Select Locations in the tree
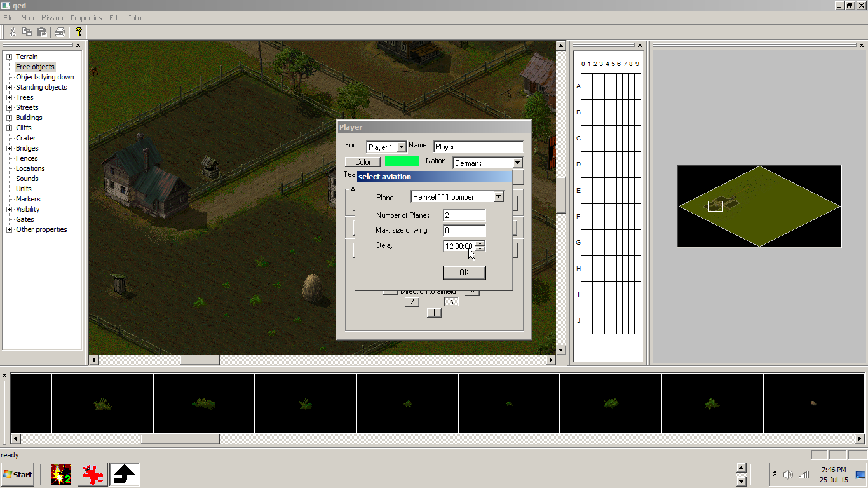Image resolution: width=868 pixels, height=488 pixels. pyautogui.click(x=31, y=168)
